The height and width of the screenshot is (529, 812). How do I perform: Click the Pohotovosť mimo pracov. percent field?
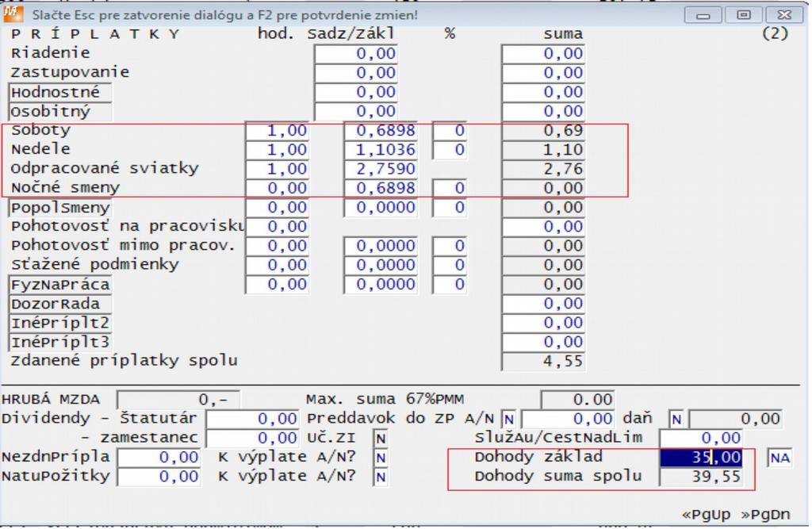[450, 246]
